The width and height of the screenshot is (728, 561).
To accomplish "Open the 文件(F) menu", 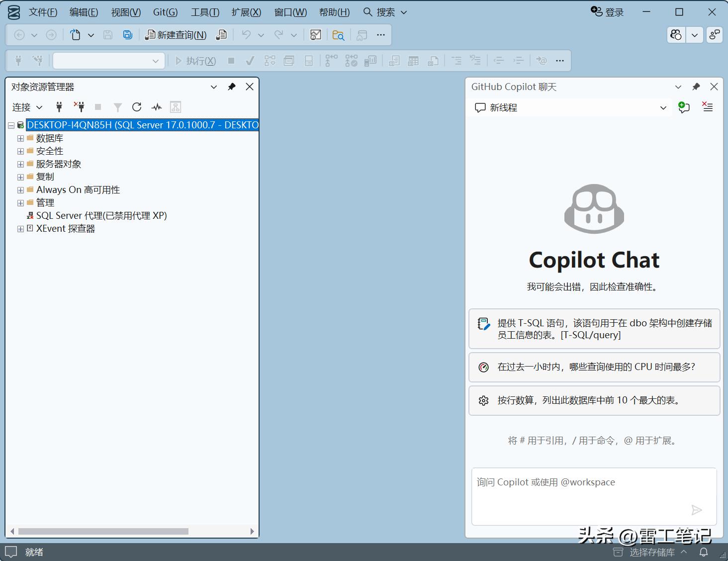I will (43, 12).
